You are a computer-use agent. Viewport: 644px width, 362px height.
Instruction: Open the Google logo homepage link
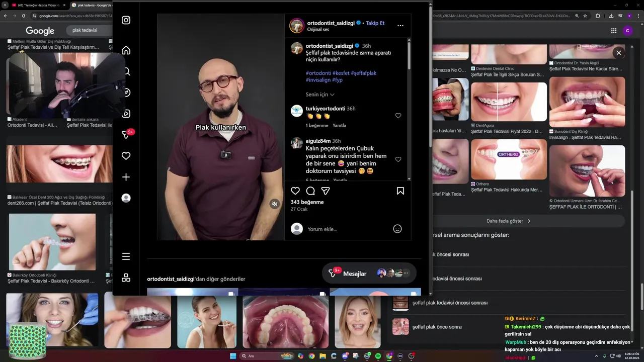40,31
